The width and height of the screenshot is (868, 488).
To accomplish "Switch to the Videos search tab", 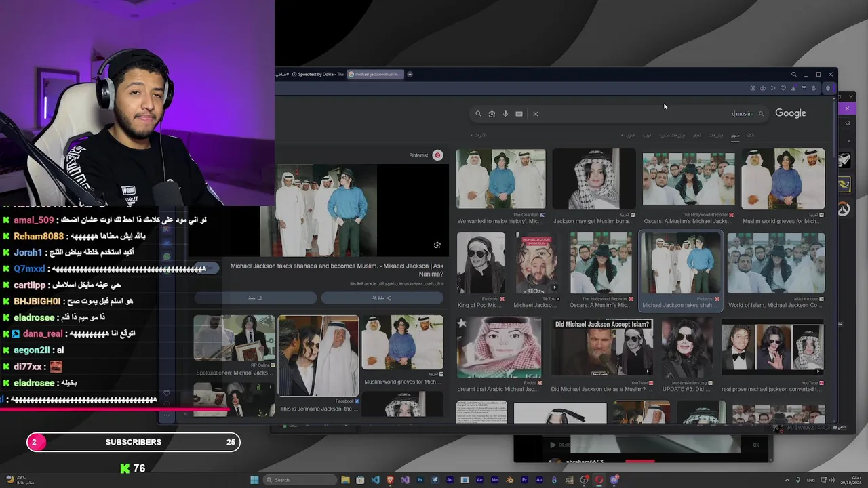I will [716, 135].
